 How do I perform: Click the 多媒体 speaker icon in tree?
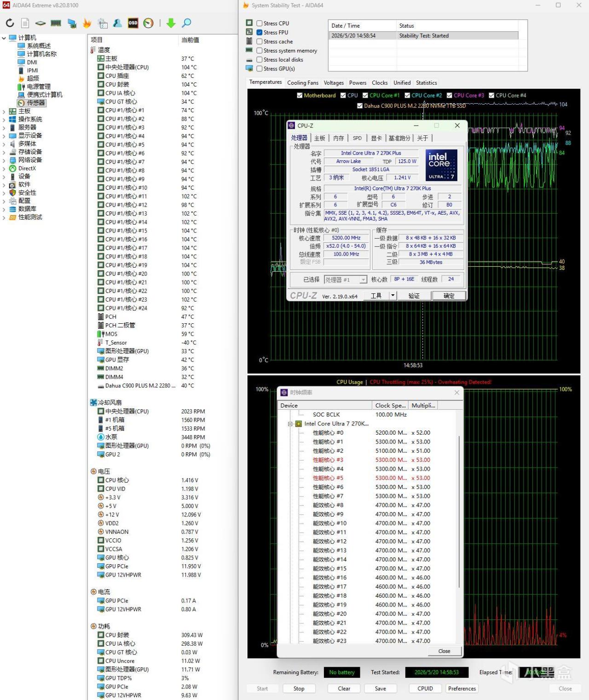pos(13,144)
